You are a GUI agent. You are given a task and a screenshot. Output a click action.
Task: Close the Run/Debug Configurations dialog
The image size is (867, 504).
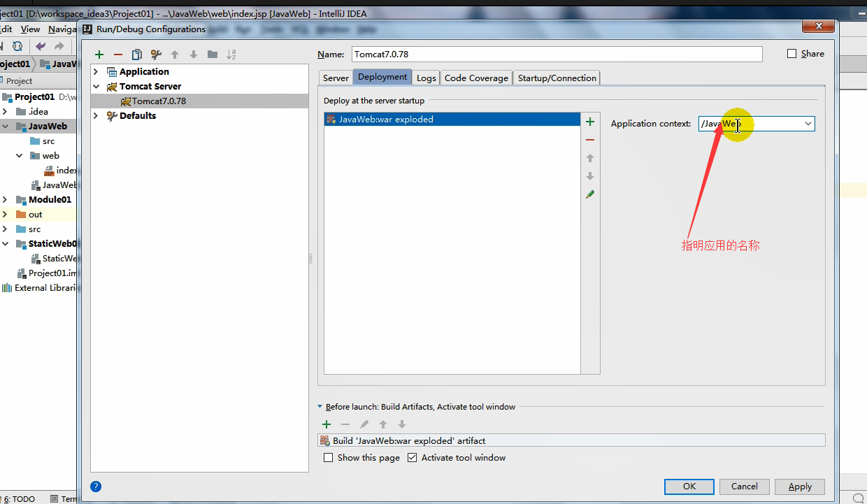[x=819, y=27]
